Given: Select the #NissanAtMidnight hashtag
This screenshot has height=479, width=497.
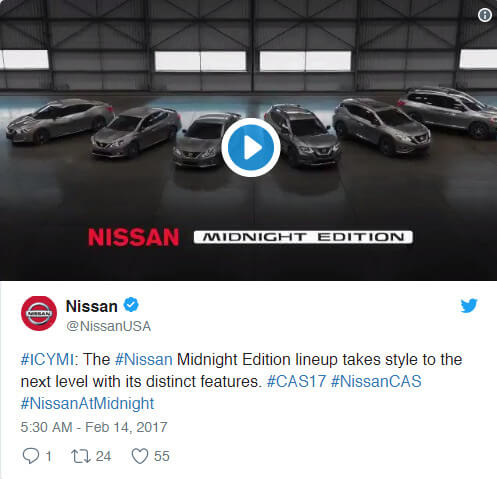Looking at the screenshot, I should tap(87, 403).
